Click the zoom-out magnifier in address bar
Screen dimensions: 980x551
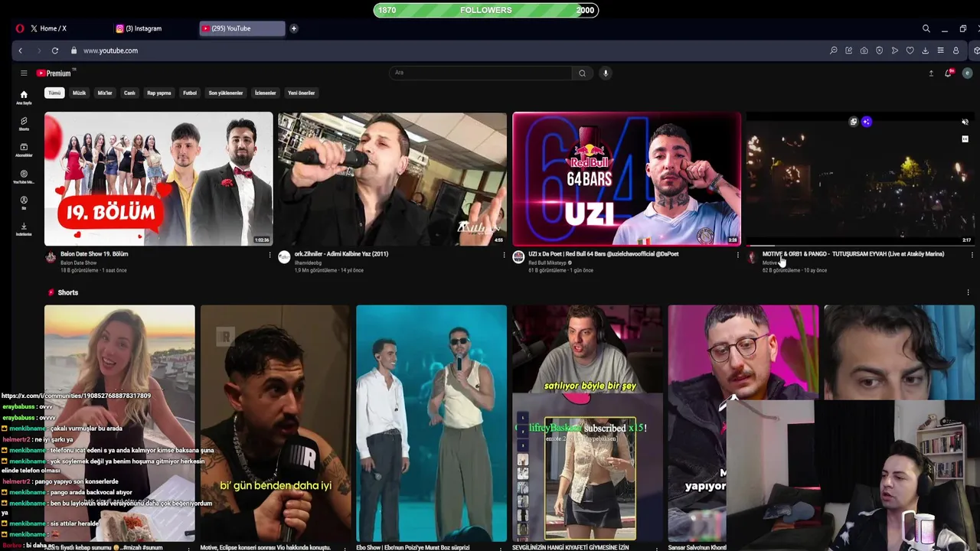pyautogui.click(x=834, y=51)
